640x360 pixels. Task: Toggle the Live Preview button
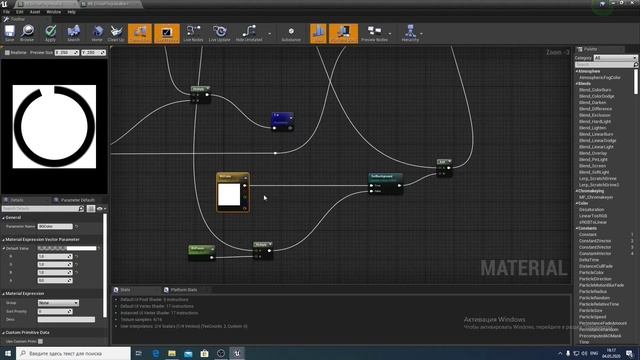coord(167,33)
